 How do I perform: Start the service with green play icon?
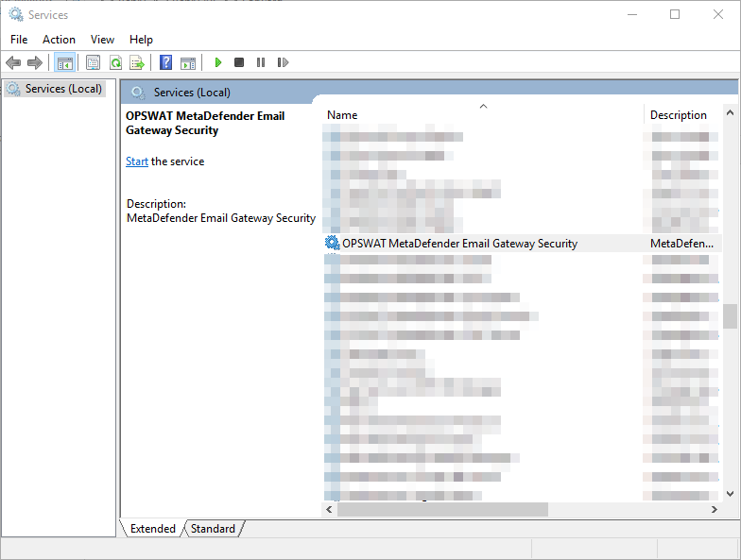pyautogui.click(x=217, y=62)
